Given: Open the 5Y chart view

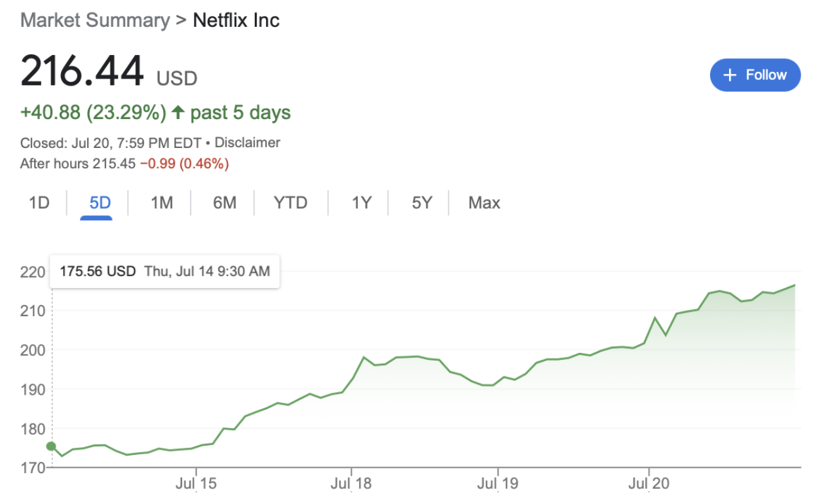Looking at the screenshot, I should 422,203.
